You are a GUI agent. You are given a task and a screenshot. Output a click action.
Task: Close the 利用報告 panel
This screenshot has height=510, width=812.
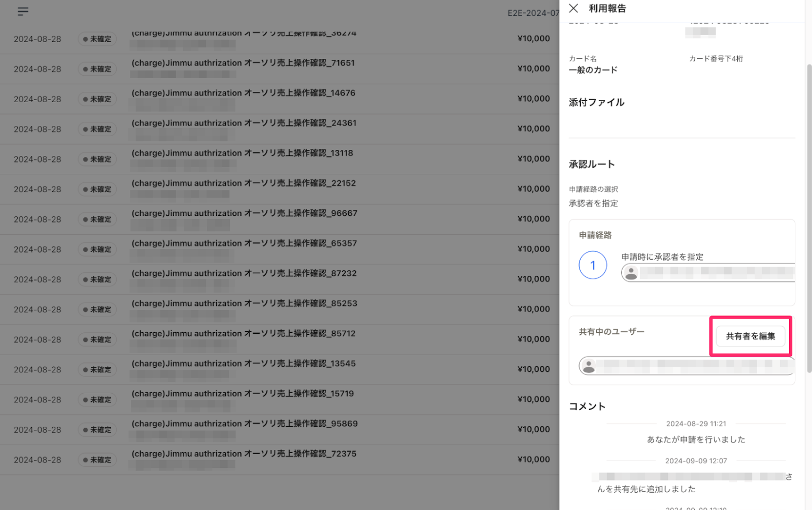coord(573,8)
